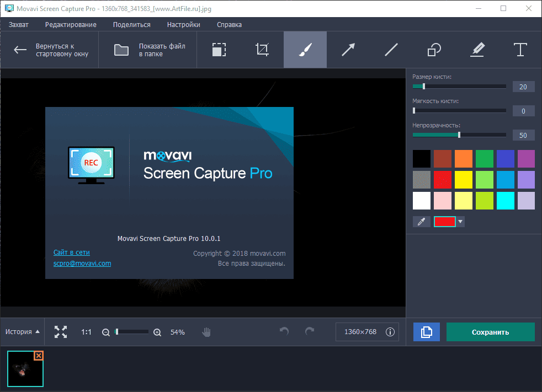Click the Сохранить save button

490,332
